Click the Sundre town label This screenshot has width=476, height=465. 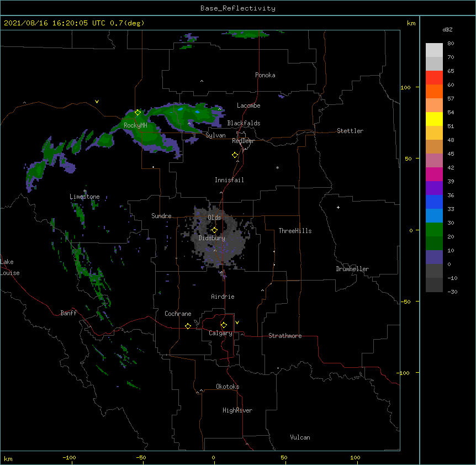coord(161,216)
